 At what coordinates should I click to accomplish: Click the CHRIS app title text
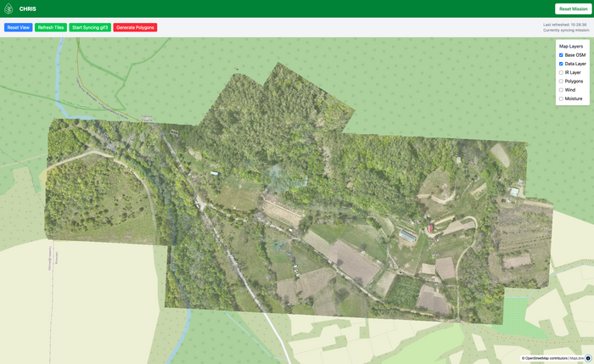(28, 8)
